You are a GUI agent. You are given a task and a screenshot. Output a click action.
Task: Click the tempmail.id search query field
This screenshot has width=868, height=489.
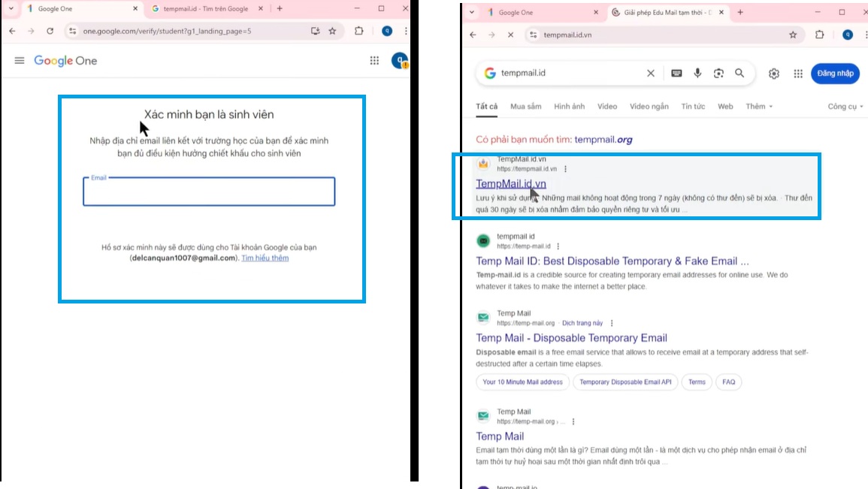[570, 73]
